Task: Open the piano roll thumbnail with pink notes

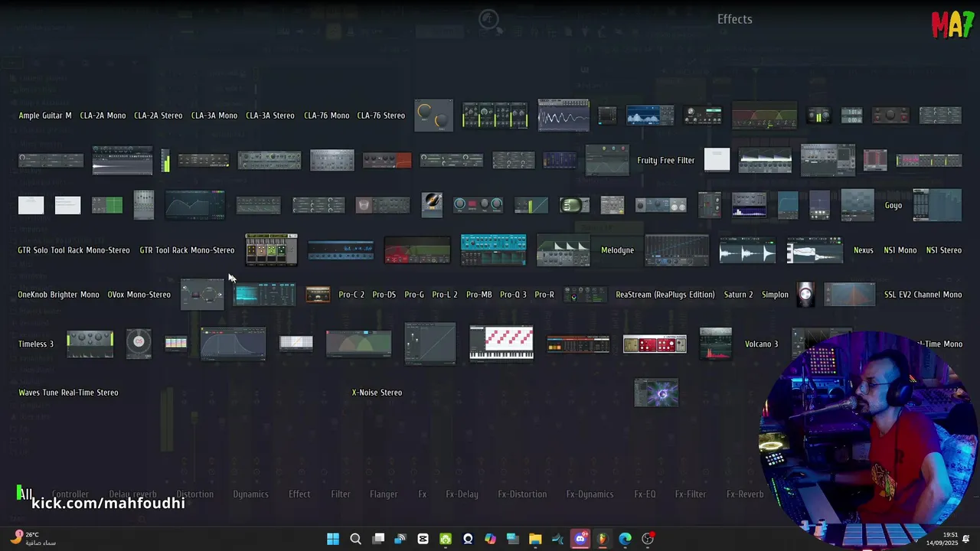Action: 501,343
